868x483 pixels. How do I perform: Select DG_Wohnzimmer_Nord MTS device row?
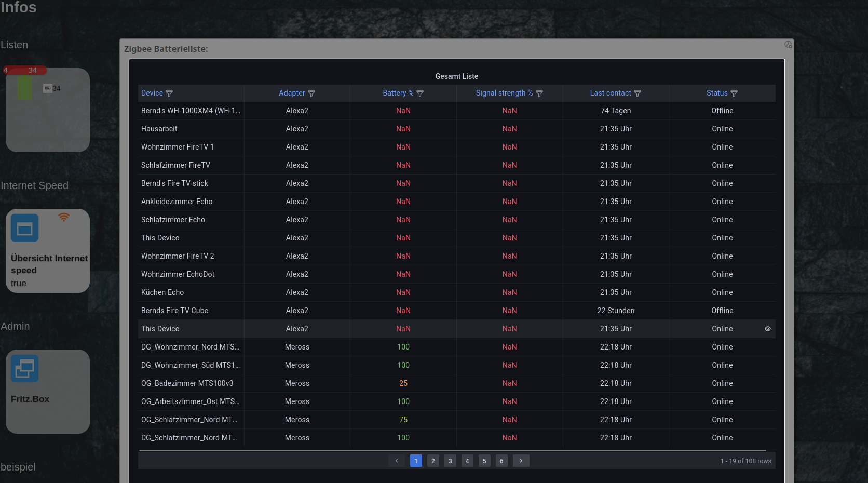click(x=457, y=347)
